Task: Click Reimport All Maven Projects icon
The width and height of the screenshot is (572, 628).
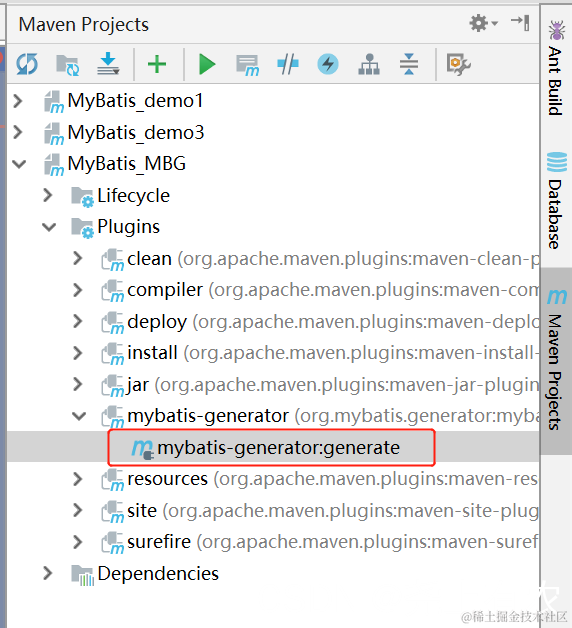Action: [27, 64]
